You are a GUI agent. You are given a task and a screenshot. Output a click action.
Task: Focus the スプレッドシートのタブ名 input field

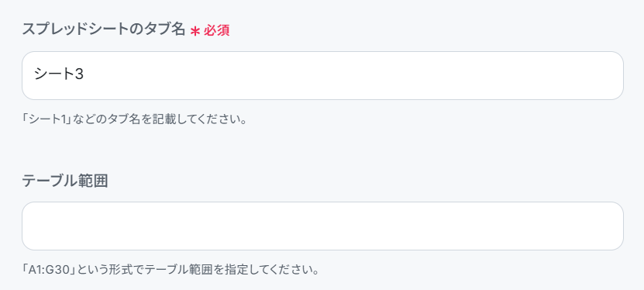pyautogui.click(x=322, y=75)
